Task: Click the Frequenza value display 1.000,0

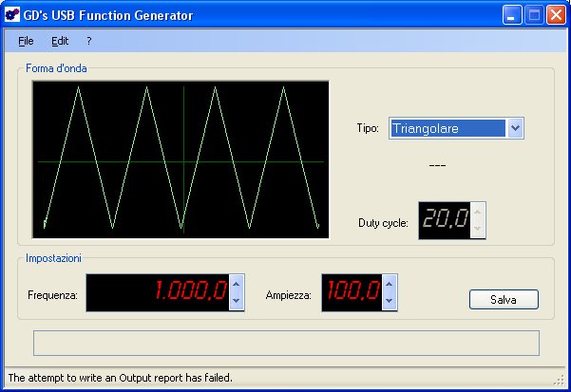Action: pos(158,292)
